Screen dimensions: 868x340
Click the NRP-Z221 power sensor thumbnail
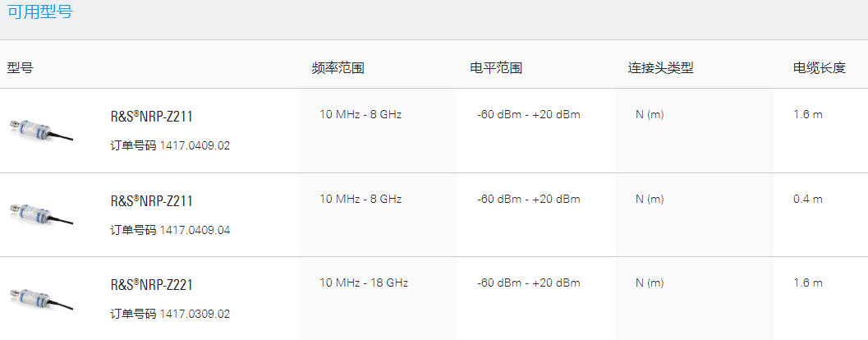42,299
